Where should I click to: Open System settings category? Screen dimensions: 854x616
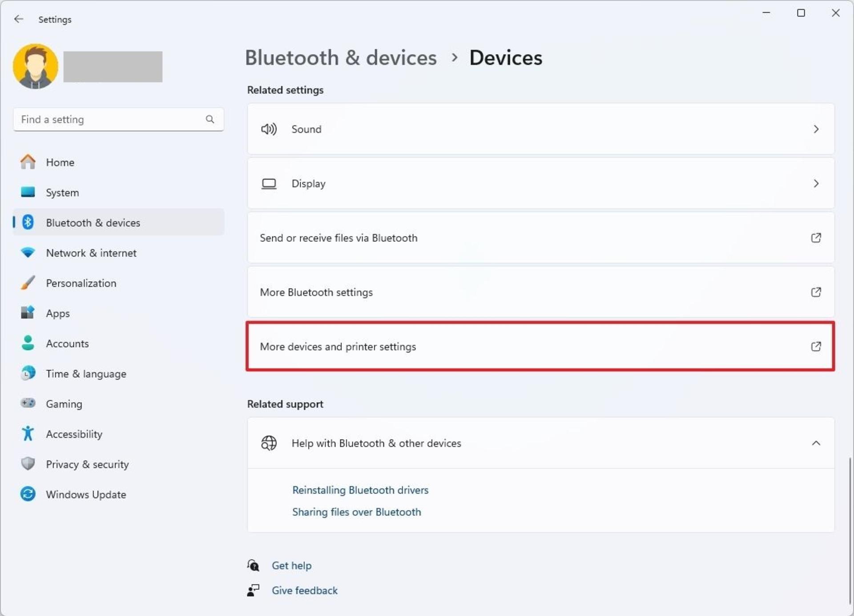[118, 192]
